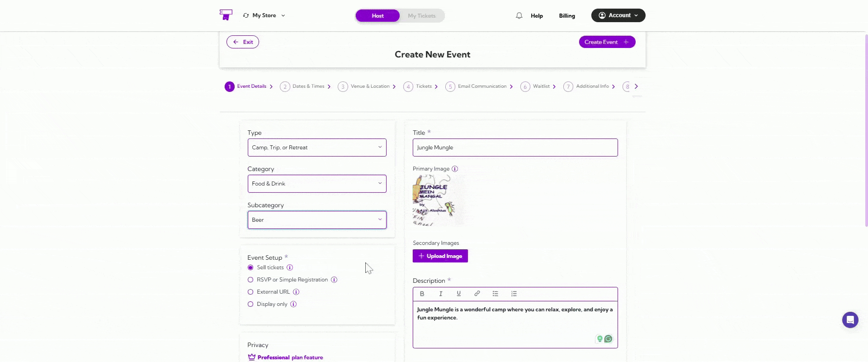
Task: Open the chat support widget
Action: coord(850,320)
